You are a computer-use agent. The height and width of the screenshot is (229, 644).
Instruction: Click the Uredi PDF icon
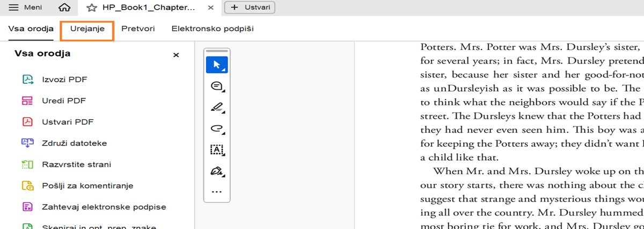coord(28,101)
